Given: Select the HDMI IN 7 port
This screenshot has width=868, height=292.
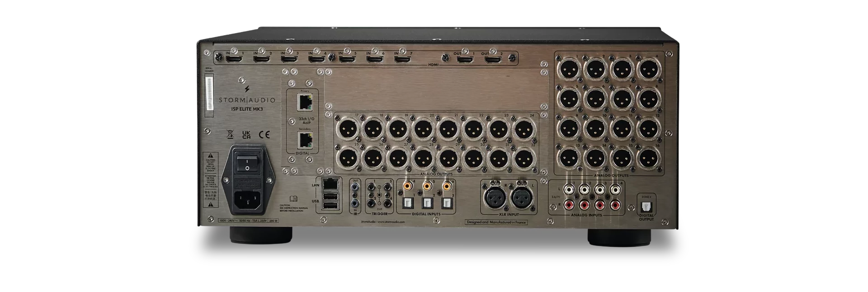Looking at the screenshot, I should click(402, 59).
